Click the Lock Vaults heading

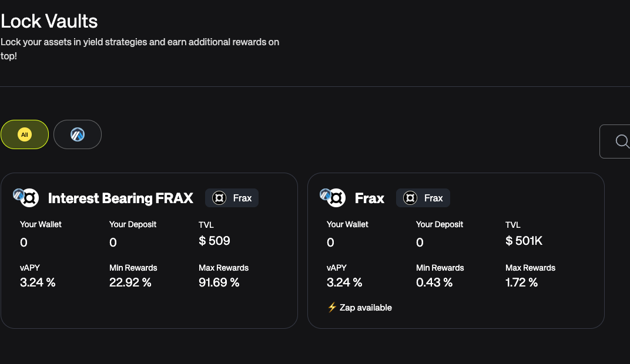tap(49, 21)
